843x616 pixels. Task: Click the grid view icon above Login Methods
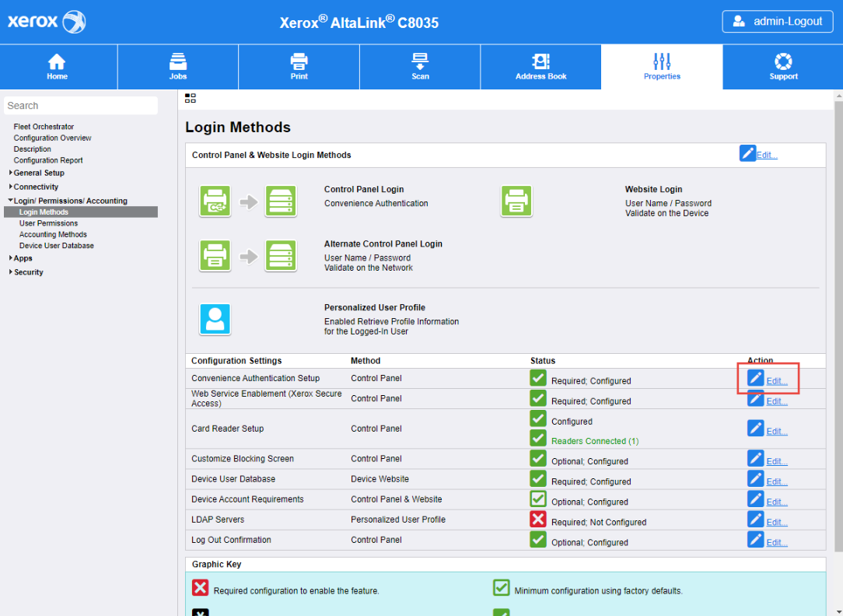191,98
